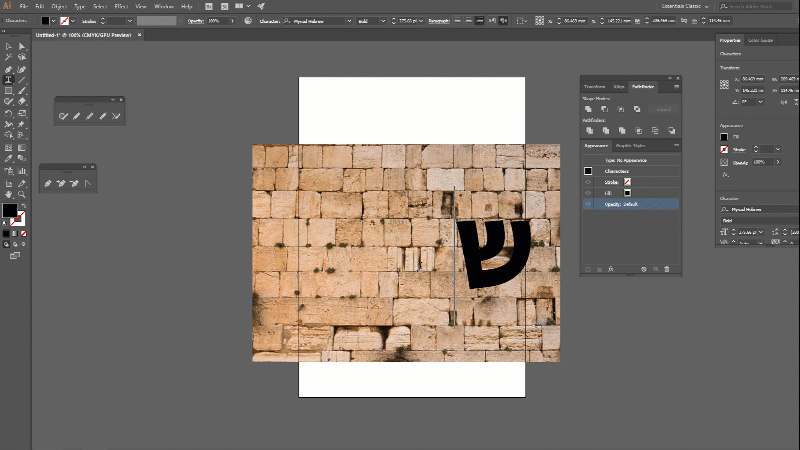Choose the Magic Wand tool
The width and height of the screenshot is (800, 450).
[9, 57]
